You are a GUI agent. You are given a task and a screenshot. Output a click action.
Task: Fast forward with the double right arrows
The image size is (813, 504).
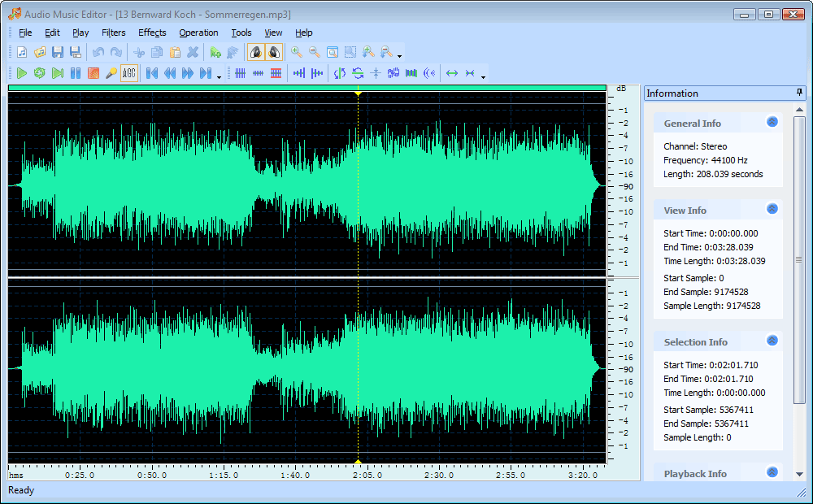188,73
